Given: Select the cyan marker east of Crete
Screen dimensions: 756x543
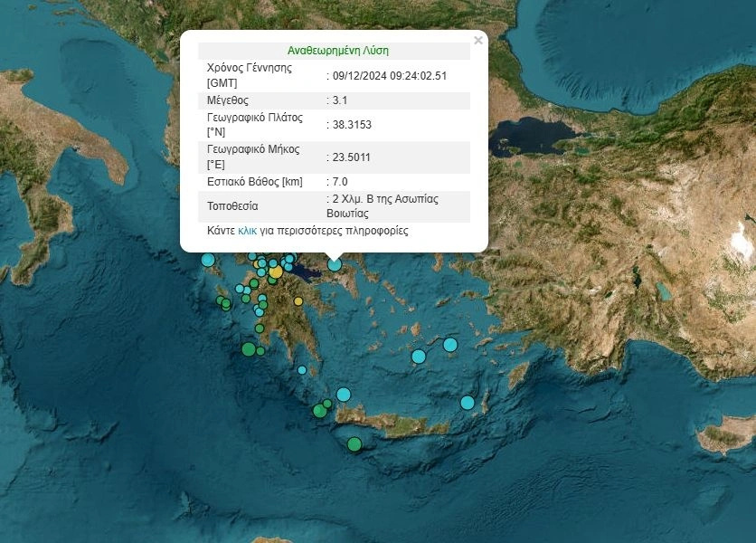Looking at the screenshot, I should coord(468,403).
